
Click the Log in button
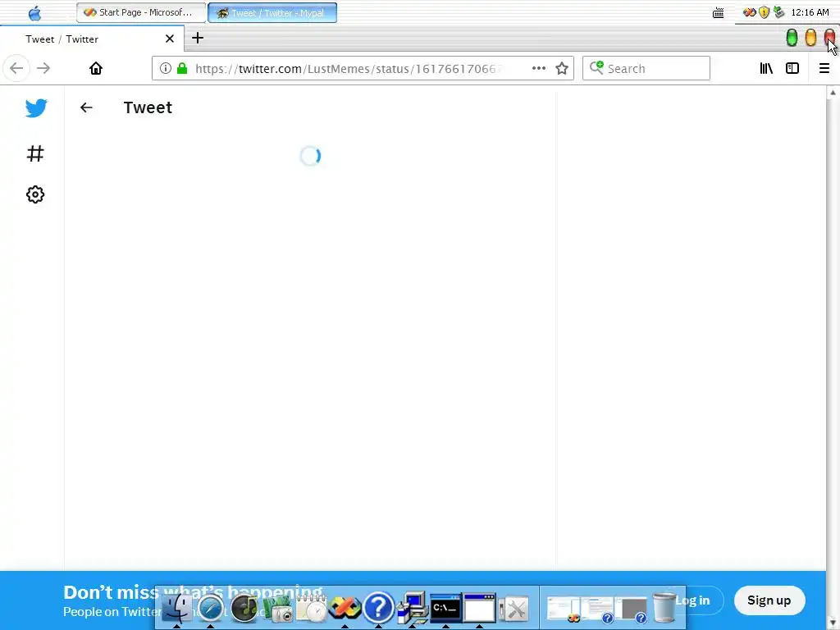[692, 600]
